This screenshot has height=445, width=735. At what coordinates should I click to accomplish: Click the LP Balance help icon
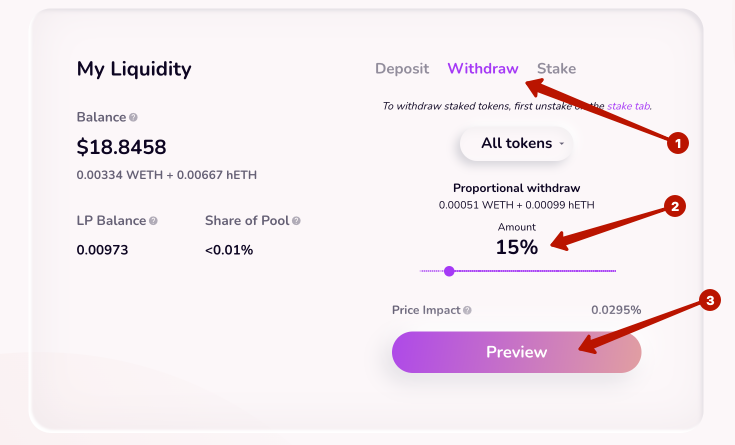click(153, 221)
